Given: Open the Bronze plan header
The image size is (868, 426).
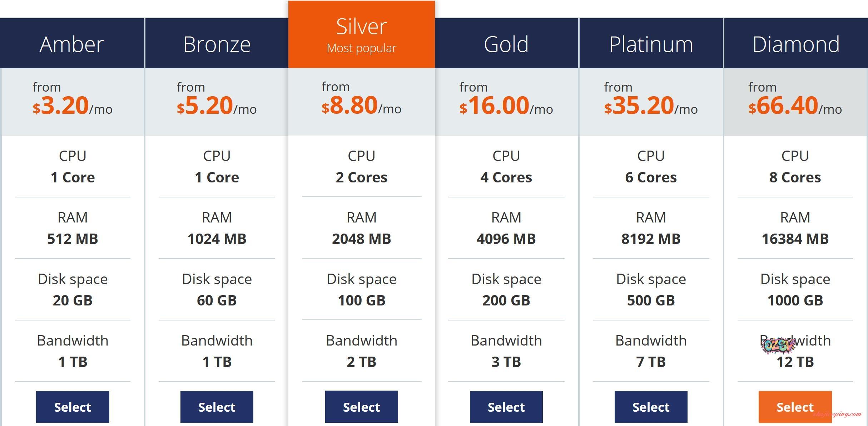Looking at the screenshot, I should [217, 44].
